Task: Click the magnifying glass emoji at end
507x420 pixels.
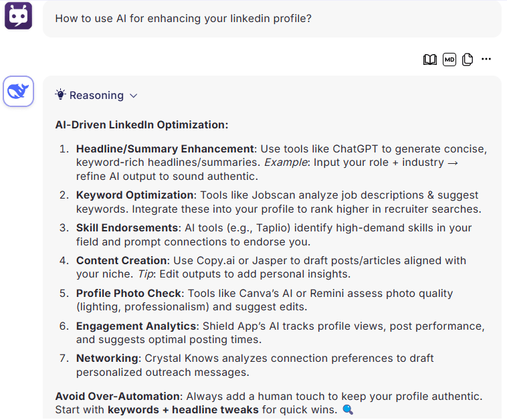Action: click(348, 410)
